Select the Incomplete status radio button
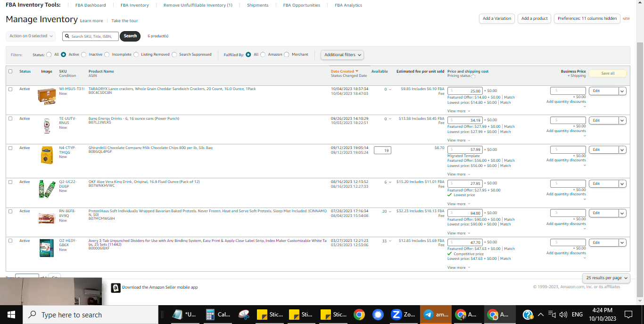 (x=107, y=55)
